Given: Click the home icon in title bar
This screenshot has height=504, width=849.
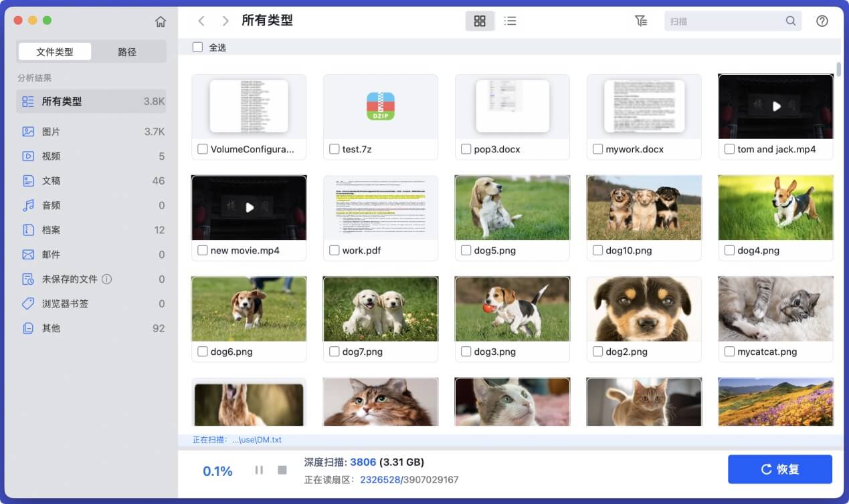Looking at the screenshot, I should (161, 21).
